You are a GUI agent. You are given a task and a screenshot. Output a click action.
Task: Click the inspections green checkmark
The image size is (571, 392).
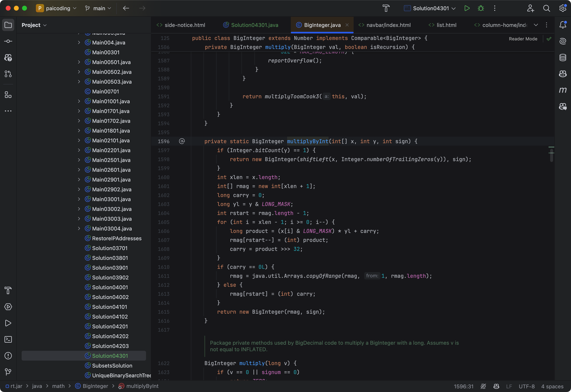(549, 39)
